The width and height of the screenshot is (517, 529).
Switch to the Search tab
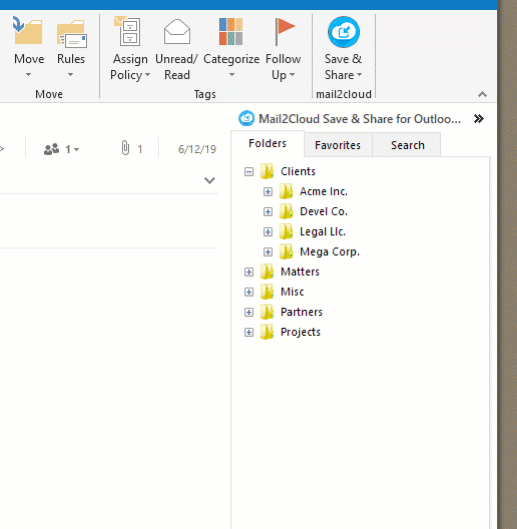tap(408, 145)
